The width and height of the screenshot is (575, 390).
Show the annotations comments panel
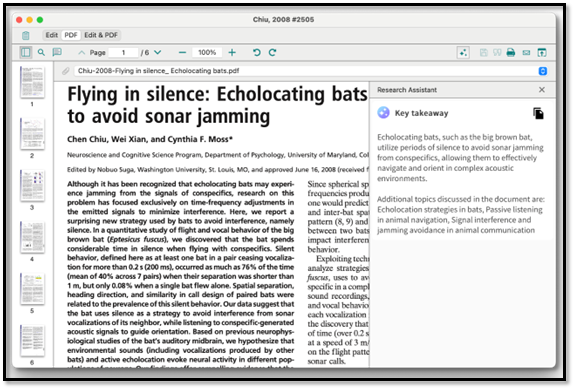tap(57, 52)
